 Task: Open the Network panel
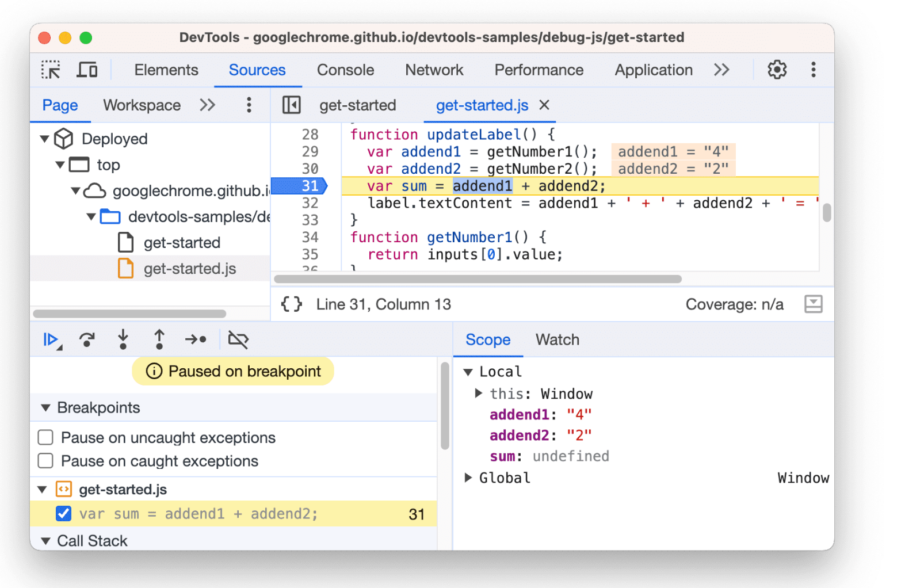click(434, 70)
